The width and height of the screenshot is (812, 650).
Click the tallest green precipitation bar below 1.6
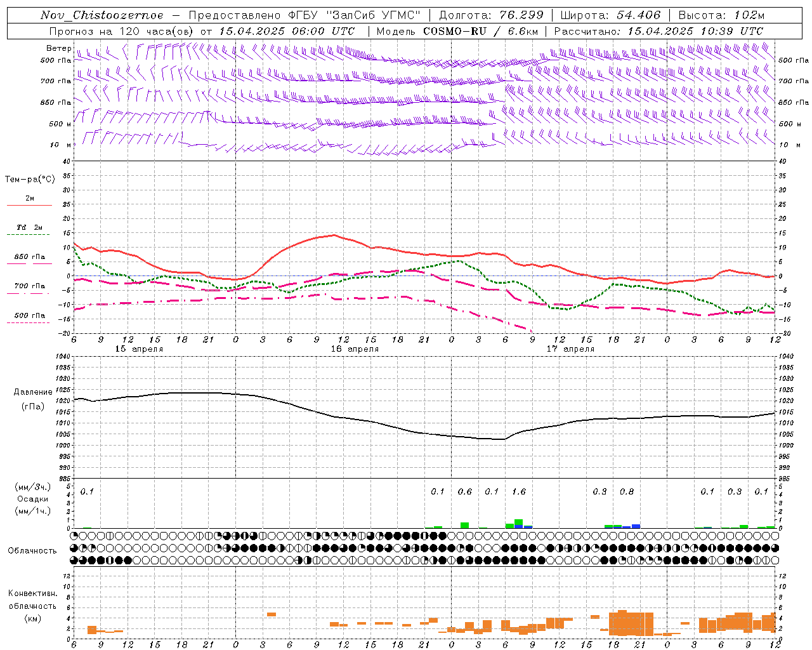coord(518,522)
